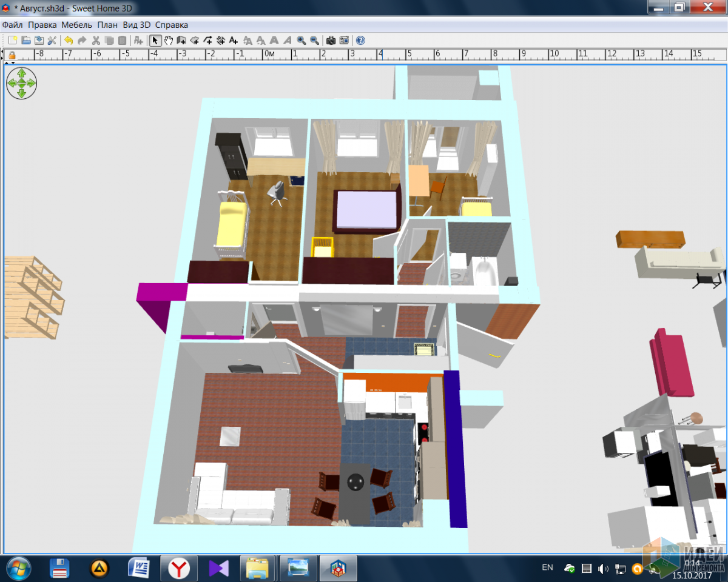
Task: Open the Windows Start menu
Action: point(18,568)
